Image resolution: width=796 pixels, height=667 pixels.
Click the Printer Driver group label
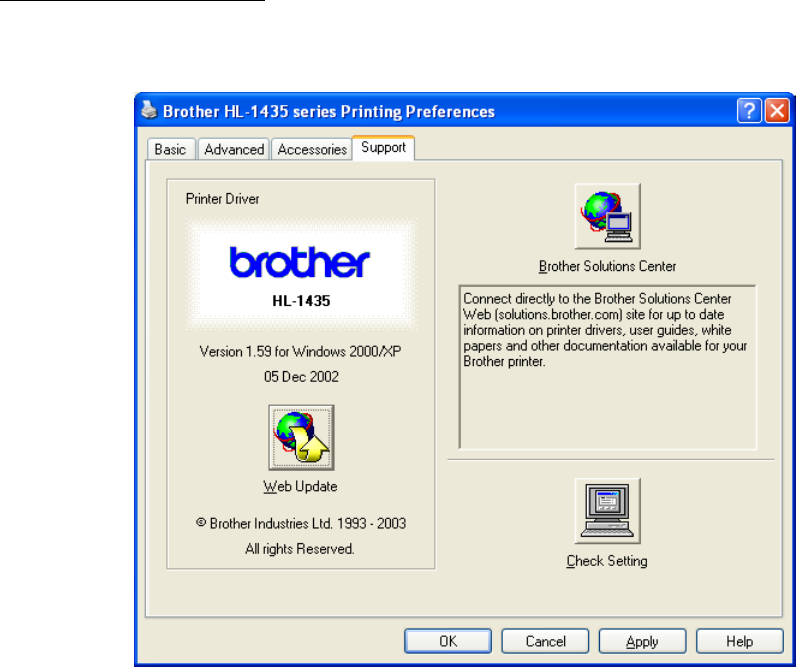coord(222,198)
